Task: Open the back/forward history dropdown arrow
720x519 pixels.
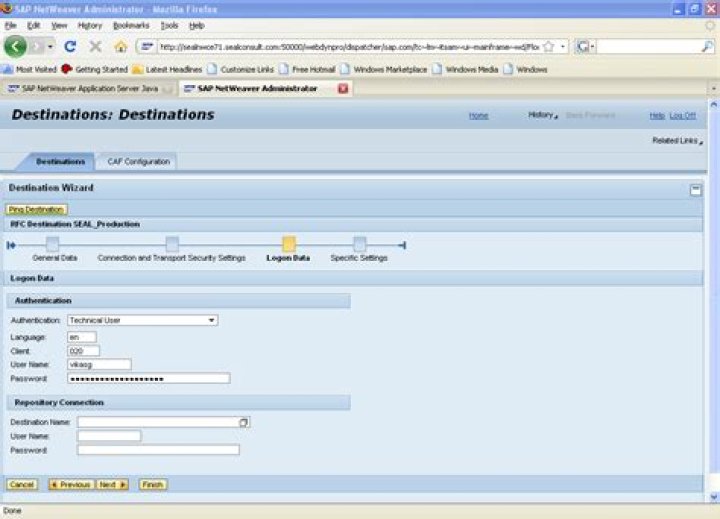Action: [x=50, y=46]
